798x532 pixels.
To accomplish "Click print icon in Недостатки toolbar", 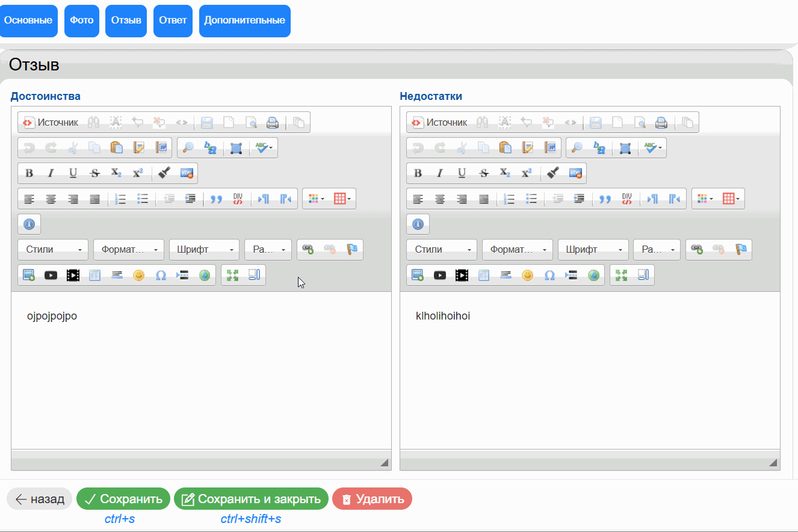I will coord(661,123).
